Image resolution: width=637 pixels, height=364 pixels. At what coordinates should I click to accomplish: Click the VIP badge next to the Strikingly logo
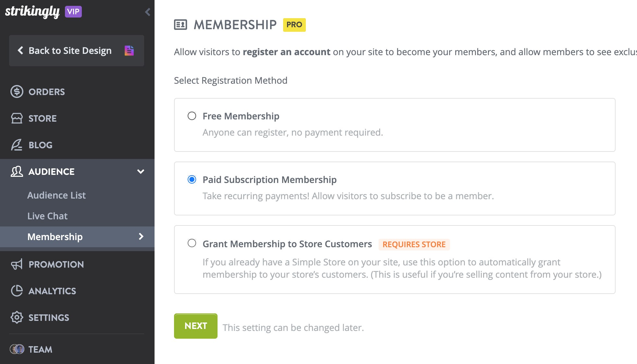point(73,11)
